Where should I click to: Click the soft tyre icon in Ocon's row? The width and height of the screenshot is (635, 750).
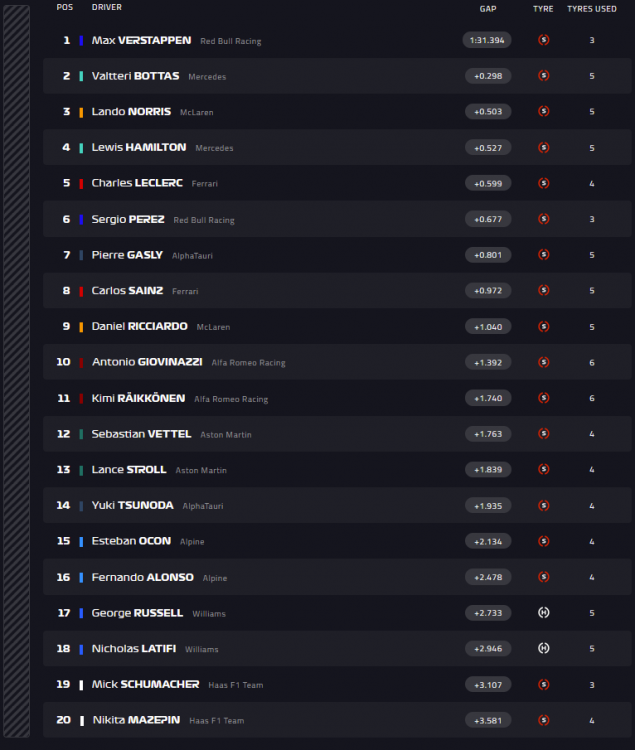[544, 541]
